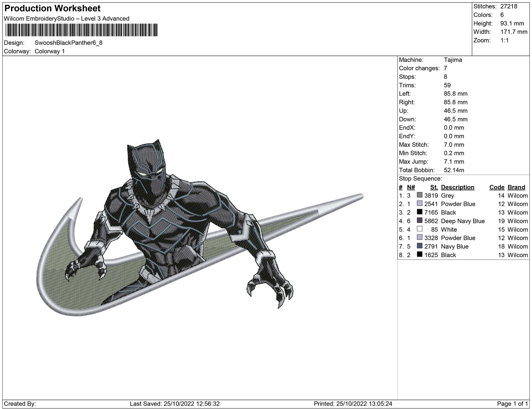
Task: Click the Max Stitch value '7.0 mm'
Action: [x=454, y=145]
